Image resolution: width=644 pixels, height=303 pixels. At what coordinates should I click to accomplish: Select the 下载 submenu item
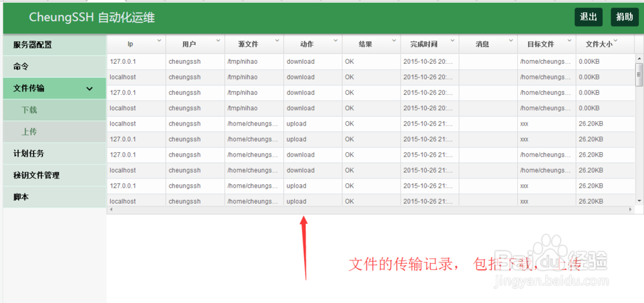pos(55,110)
